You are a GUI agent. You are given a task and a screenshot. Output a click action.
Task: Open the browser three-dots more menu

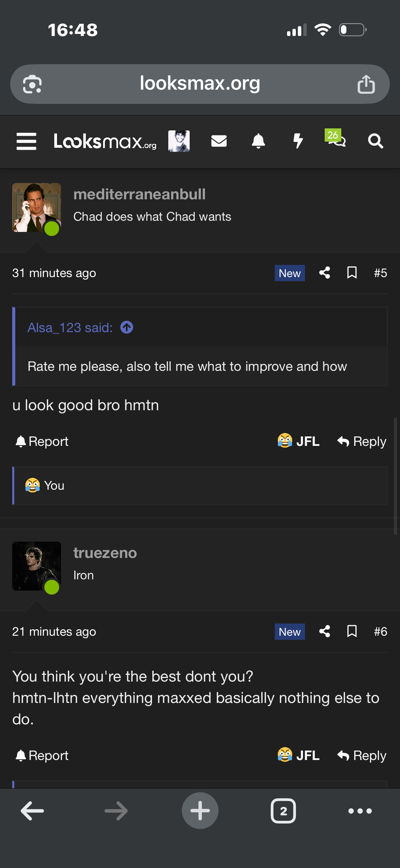click(x=360, y=811)
